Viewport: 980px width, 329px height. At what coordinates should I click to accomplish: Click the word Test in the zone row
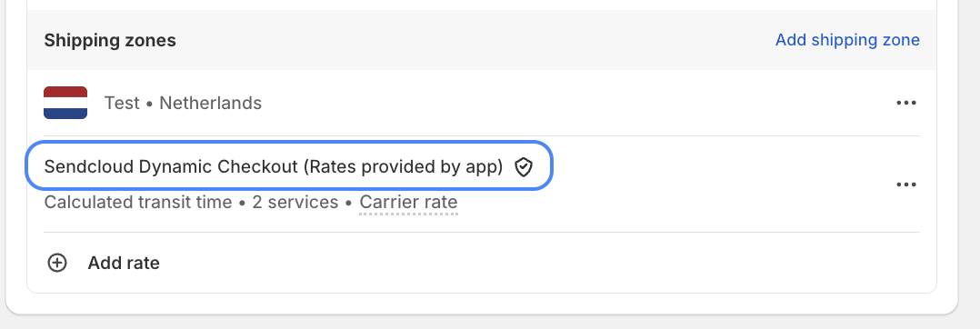(122, 103)
